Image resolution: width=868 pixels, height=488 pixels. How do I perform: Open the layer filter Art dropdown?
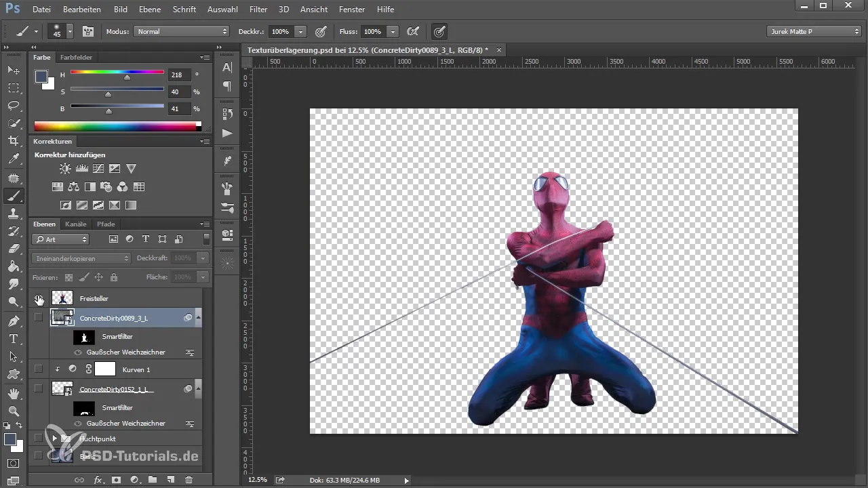point(60,239)
